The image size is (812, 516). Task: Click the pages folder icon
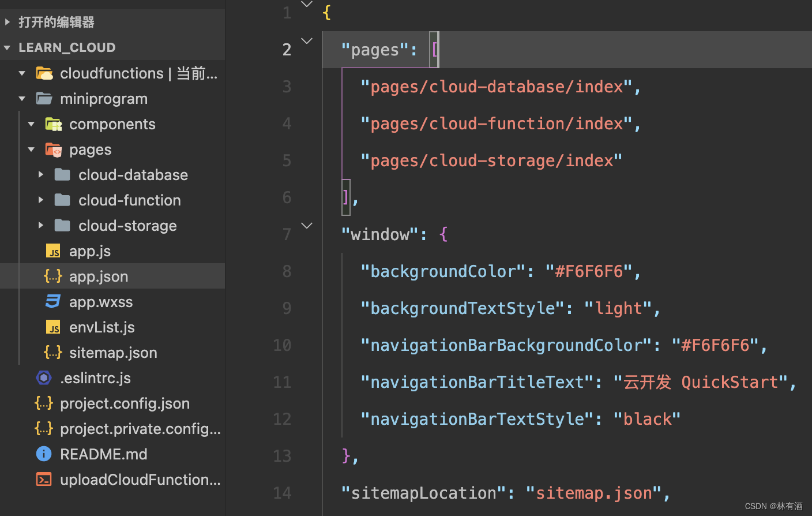pos(54,149)
